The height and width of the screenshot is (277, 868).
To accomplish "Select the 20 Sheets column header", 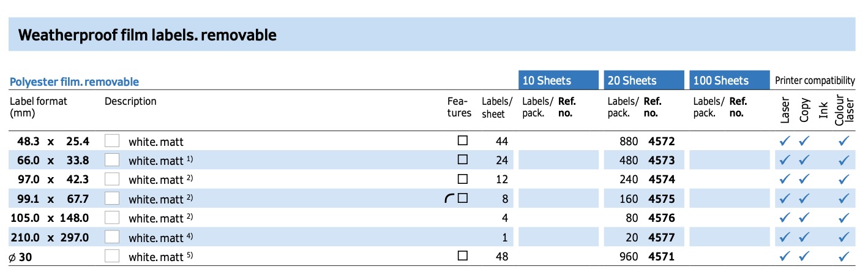I will coord(643,80).
